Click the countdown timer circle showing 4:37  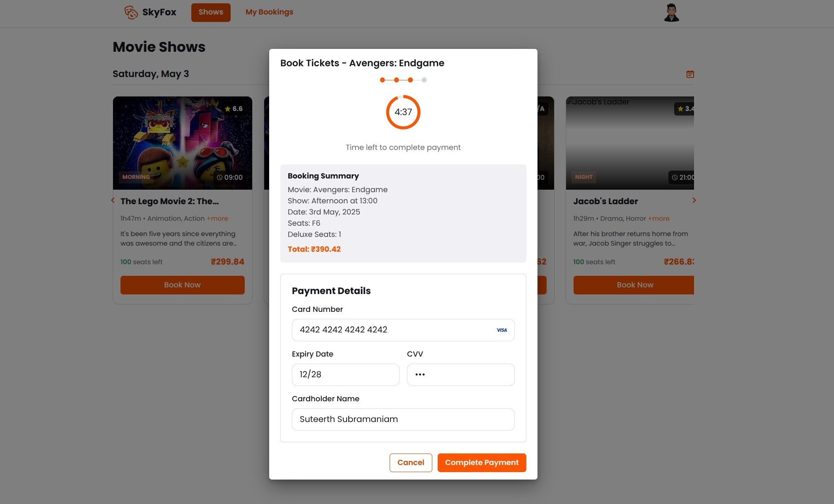coord(403,112)
